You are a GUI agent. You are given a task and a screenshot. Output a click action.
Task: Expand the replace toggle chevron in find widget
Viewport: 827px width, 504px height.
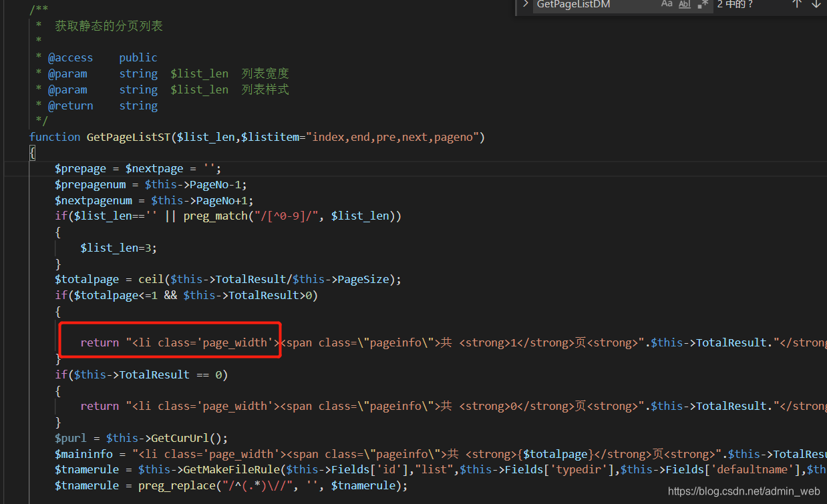click(525, 4)
